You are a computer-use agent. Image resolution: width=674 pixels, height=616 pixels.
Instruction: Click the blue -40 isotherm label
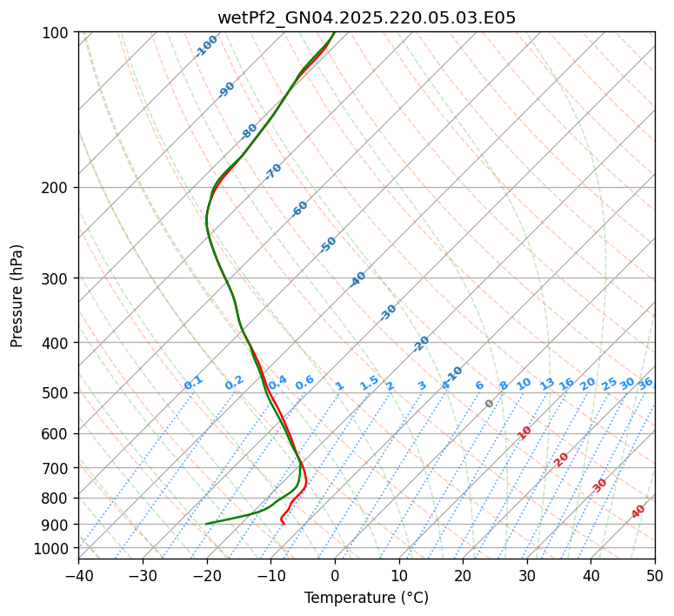tap(357, 279)
